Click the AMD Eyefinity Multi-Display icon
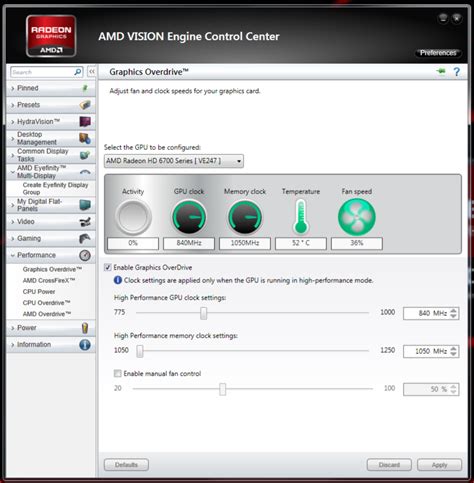The width and height of the screenshot is (474, 483). coord(85,172)
